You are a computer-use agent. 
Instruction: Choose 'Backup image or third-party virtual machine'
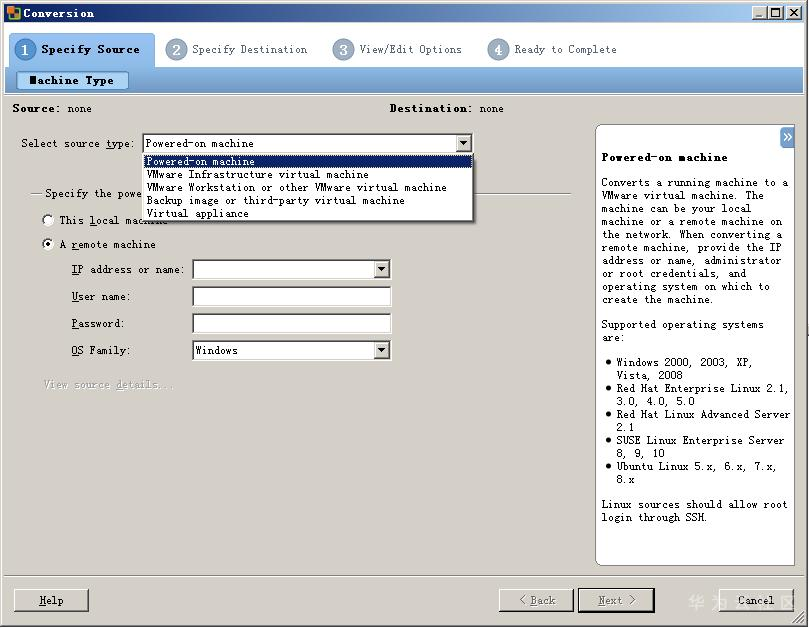coord(308,200)
